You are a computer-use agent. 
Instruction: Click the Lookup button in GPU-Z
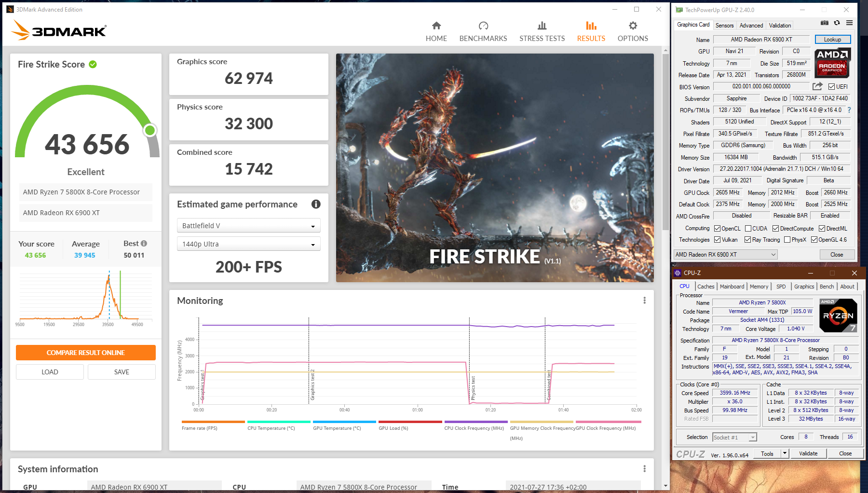click(x=832, y=40)
